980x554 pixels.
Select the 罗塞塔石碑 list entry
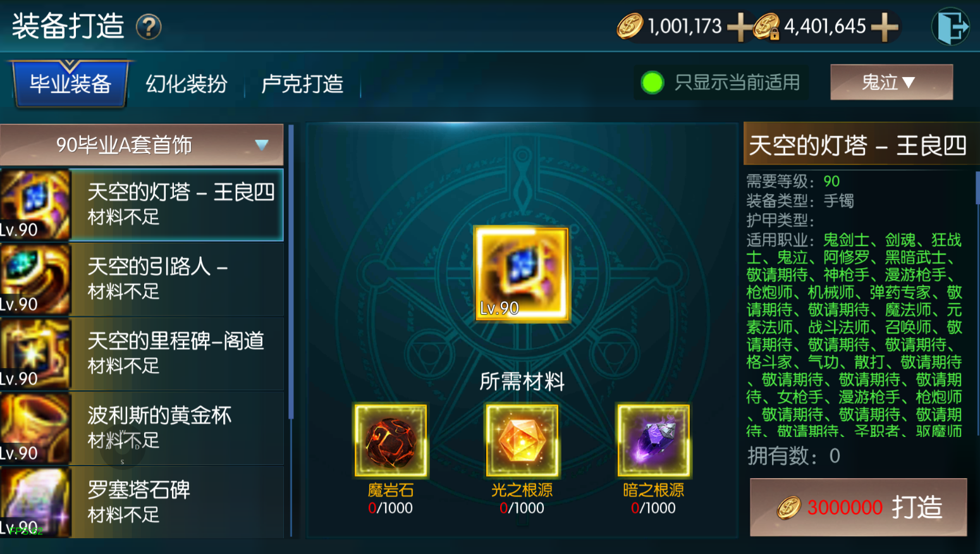pos(142,502)
